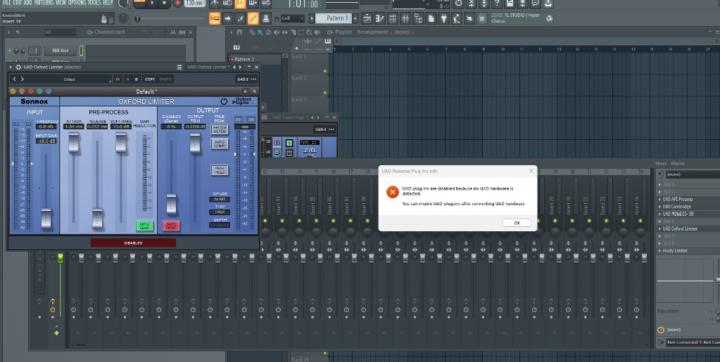Open the PATTERNS menu

45,3
